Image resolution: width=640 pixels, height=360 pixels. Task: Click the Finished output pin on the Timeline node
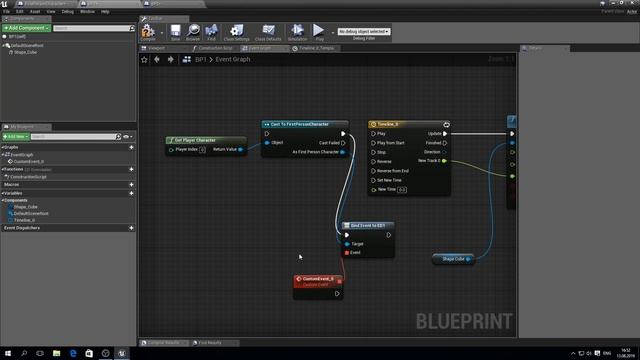[445, 143]
